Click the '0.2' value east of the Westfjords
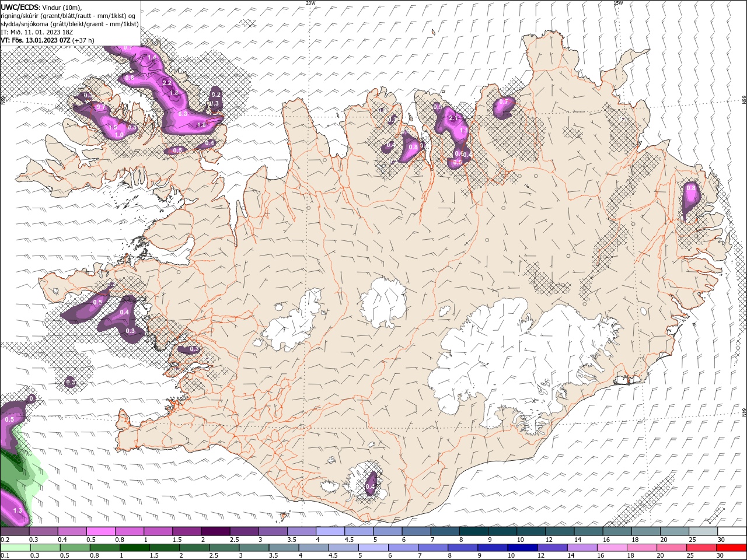747x560 pixels. tap(216, 94)
